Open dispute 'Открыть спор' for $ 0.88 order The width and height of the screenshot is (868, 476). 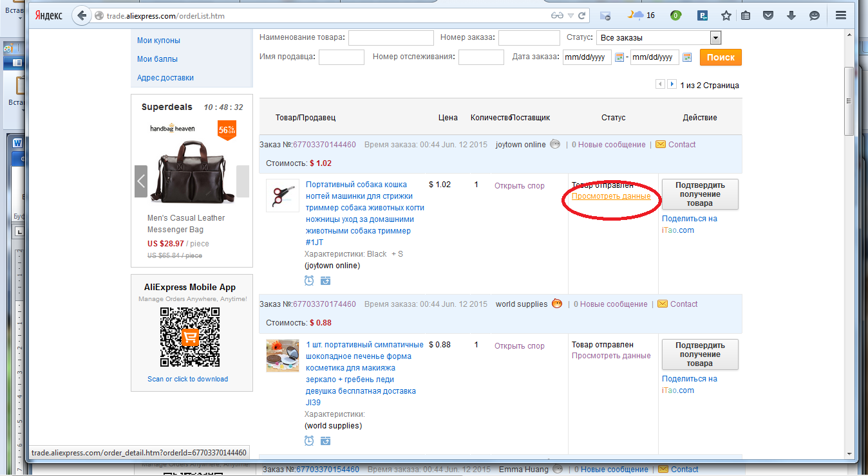[x=520, y=346]
